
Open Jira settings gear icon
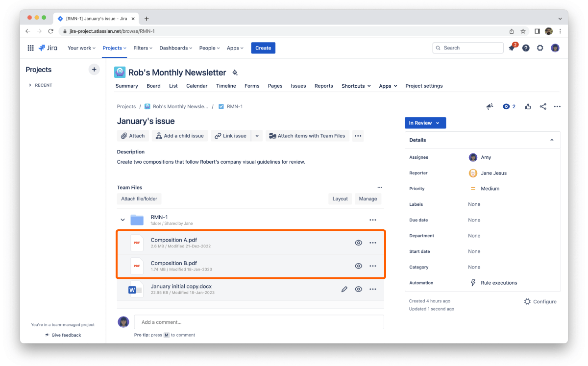[x=540, y=48]
